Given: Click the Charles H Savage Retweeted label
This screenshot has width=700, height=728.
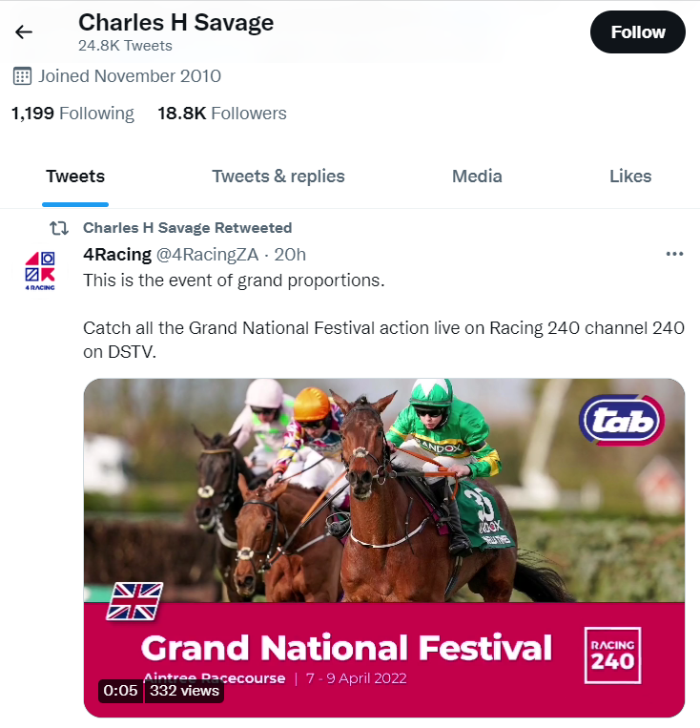Looking at the screenshot, I should coord(187,228).
